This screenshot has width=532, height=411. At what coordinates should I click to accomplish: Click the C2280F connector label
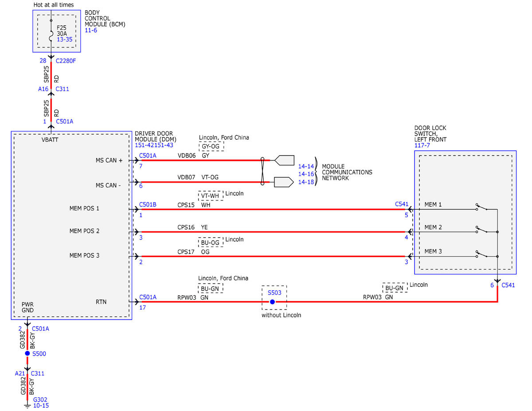tap(66, 60)
